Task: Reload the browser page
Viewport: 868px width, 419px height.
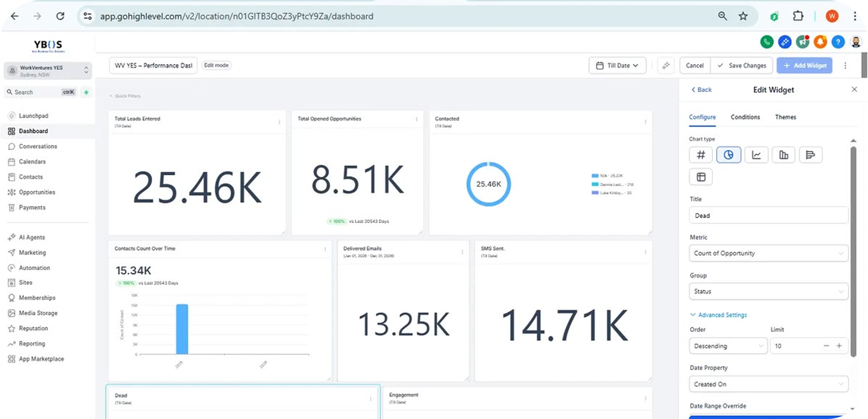Action: [60, 16]
